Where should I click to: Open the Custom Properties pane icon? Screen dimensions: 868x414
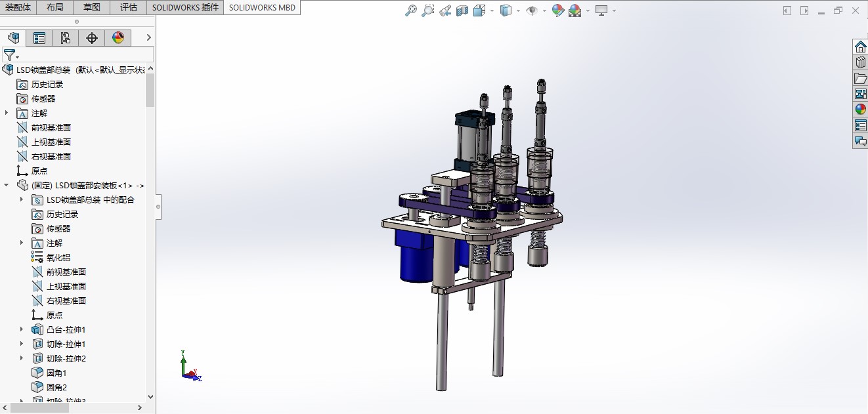tap(860, 125)
